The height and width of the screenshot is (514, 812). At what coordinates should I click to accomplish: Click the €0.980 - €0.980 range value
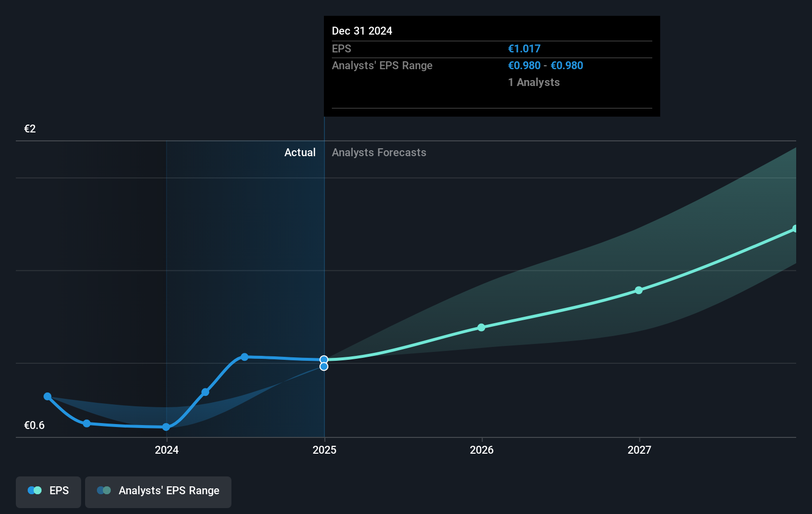point(545,66)
